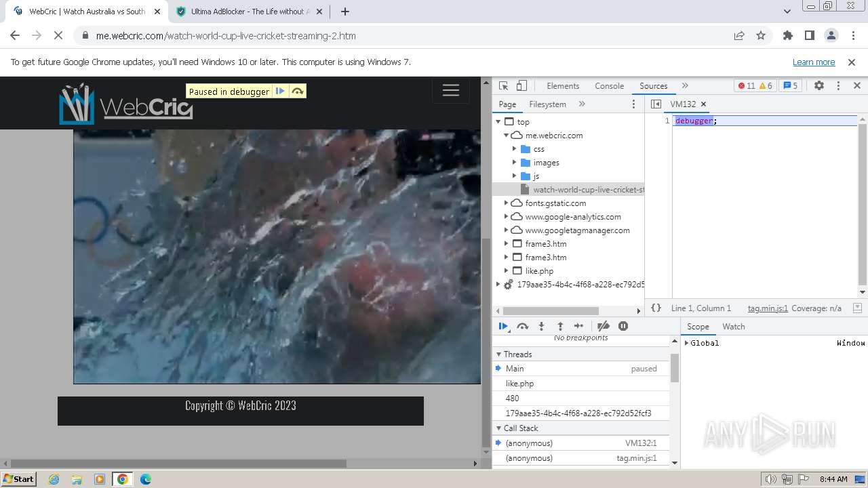Expand the images folder
Image resolution: width=868 pixels, height=488 pixels.
pos(514,163)
